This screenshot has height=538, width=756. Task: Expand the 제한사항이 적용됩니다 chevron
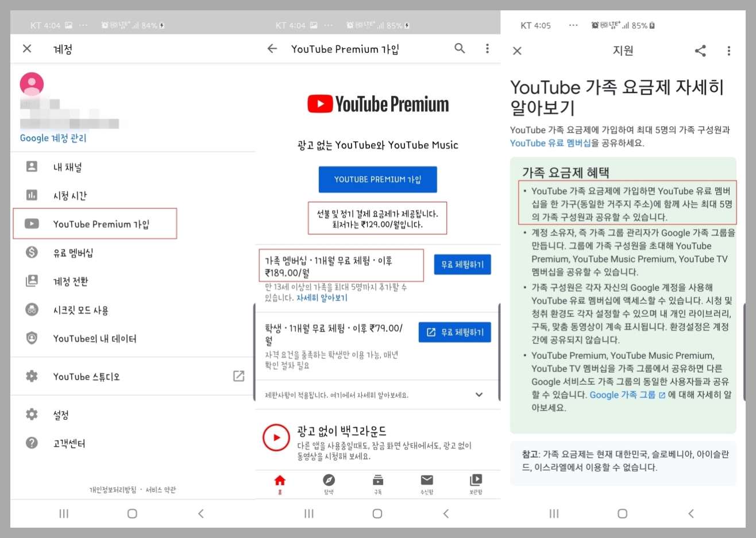479,394
